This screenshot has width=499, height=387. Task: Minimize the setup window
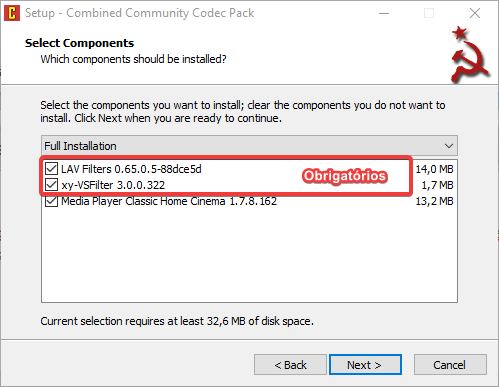(x=384, y=13)
